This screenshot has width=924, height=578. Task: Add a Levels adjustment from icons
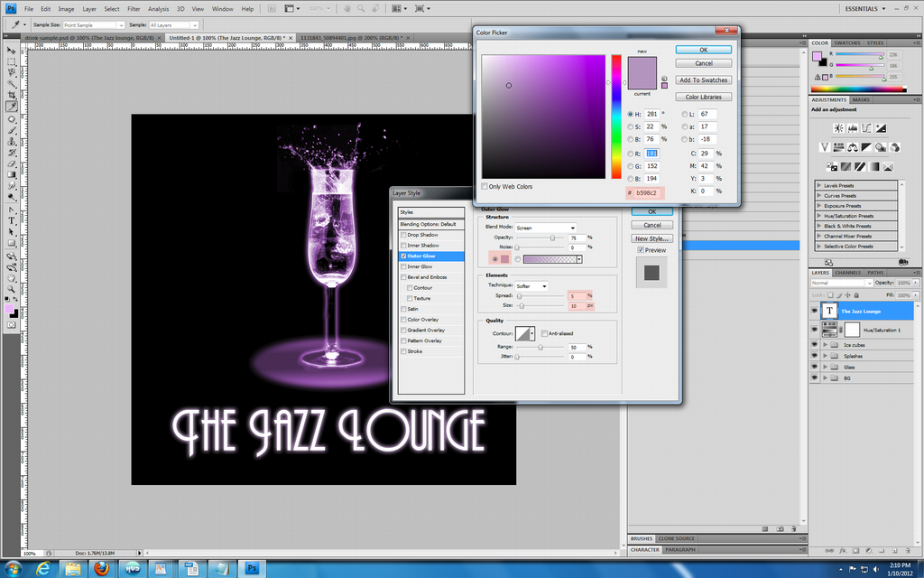coord(853,128)
